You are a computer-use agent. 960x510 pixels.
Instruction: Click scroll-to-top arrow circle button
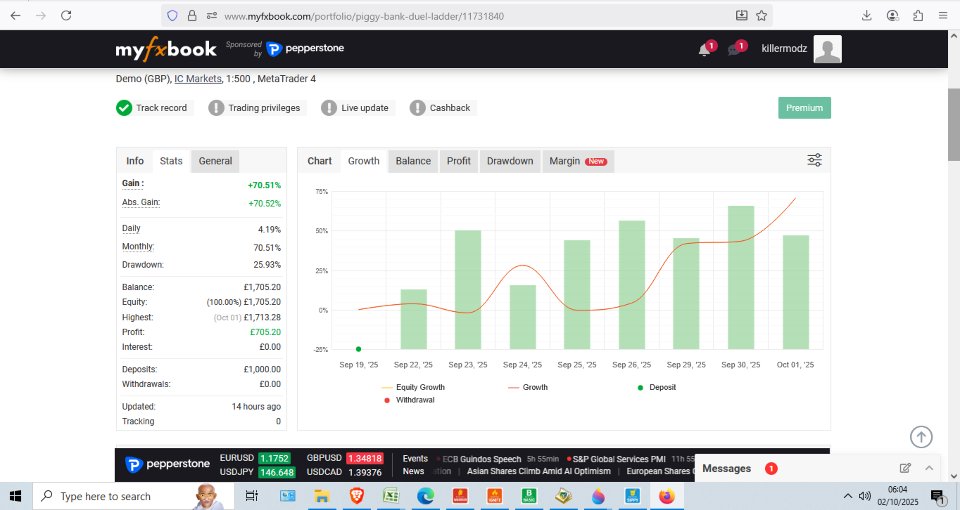[921, 437]
